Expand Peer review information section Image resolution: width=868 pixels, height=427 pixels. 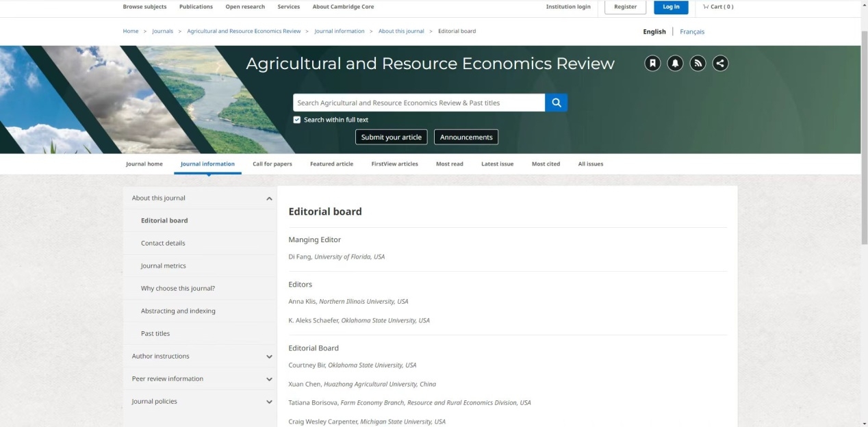(269, 379)
